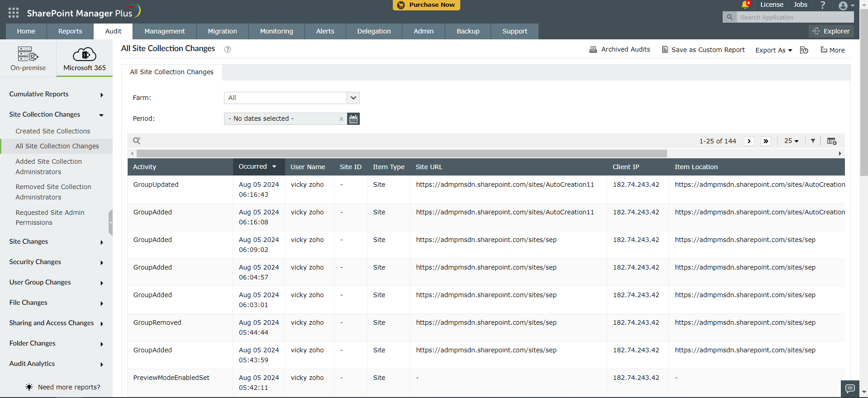Open the Farm dropdown
Viewport: 868px width, 398px height.
(x=353, y=98)
